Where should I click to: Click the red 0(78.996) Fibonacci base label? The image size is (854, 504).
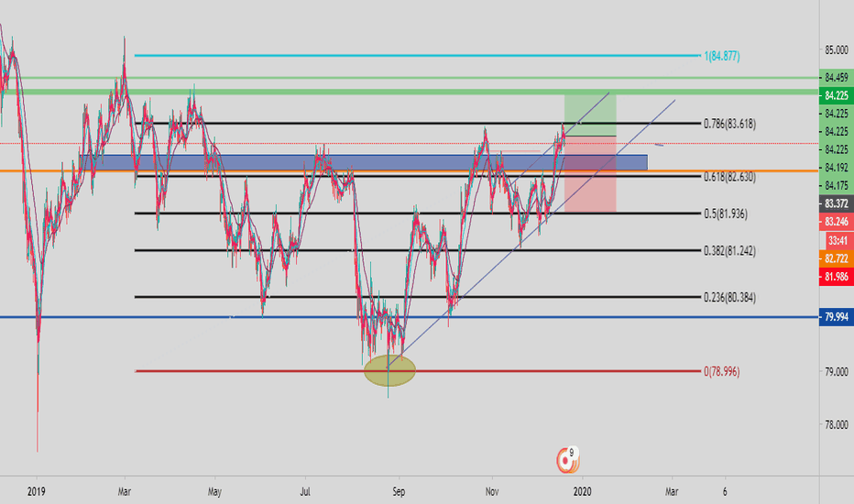[722, 371]
